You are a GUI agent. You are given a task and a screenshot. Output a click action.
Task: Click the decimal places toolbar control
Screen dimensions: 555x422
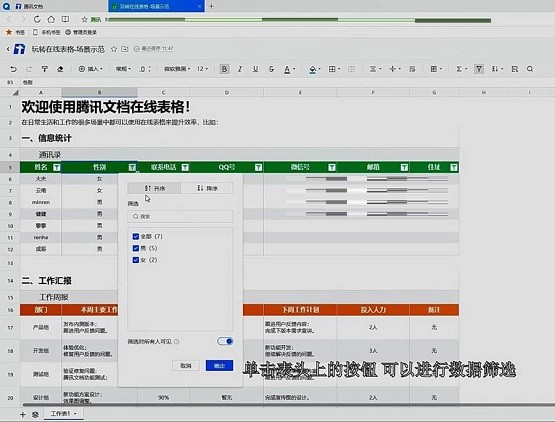click(145, 69)
